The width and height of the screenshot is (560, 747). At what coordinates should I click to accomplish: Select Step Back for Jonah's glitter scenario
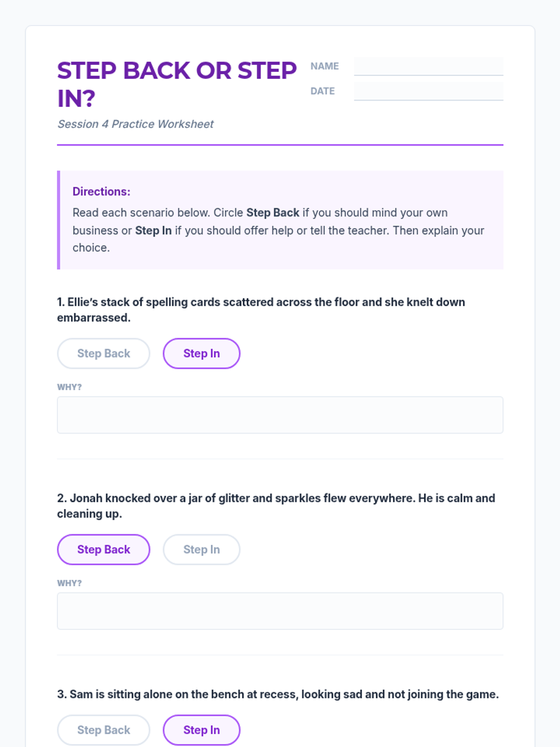[x=104, y=550]
